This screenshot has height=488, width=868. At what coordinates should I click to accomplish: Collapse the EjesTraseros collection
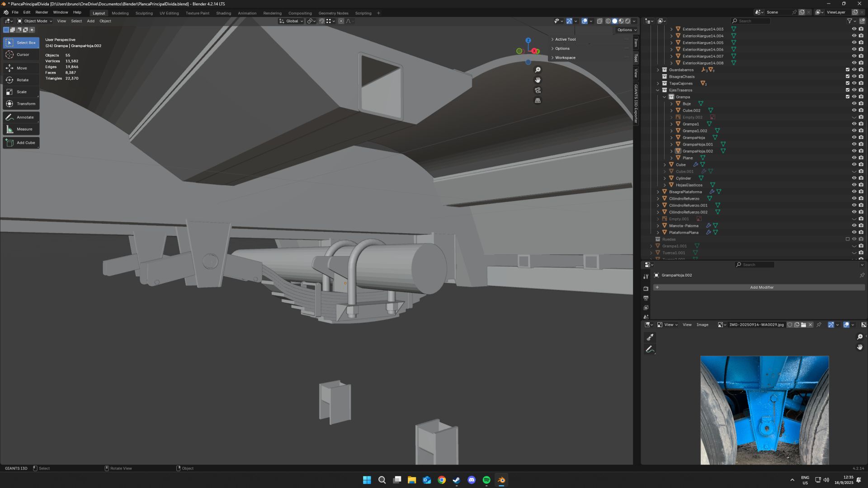click(x=658, y=90)
